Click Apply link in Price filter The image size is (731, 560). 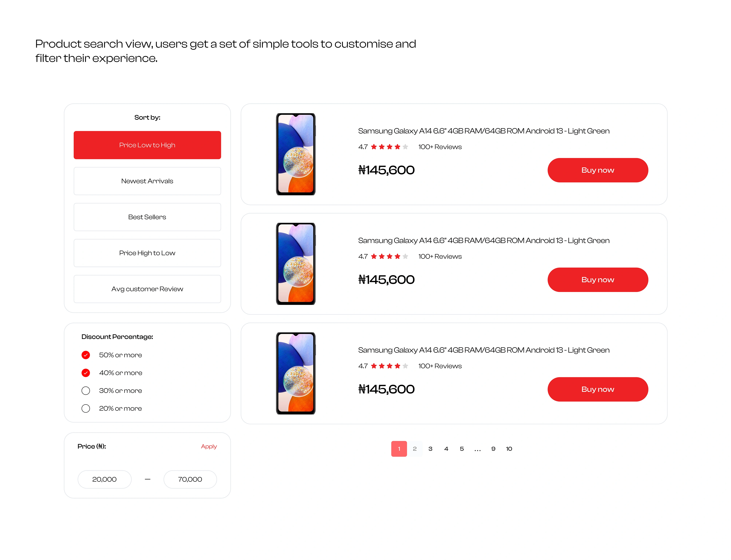pyautogui.click(x=209, y=446)
